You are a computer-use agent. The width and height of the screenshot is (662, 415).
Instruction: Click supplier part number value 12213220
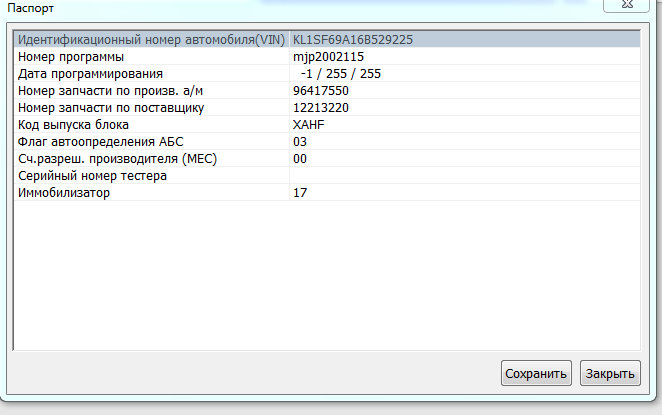tap(320, 108)
